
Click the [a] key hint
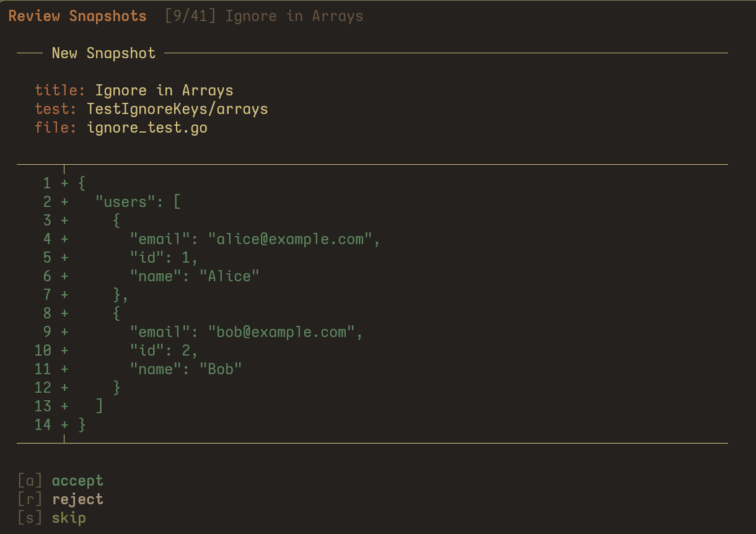click(30, 481)
